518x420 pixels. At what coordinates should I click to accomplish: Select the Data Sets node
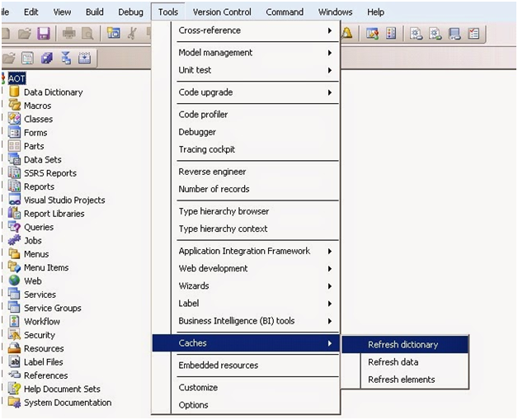click(43, 159)
